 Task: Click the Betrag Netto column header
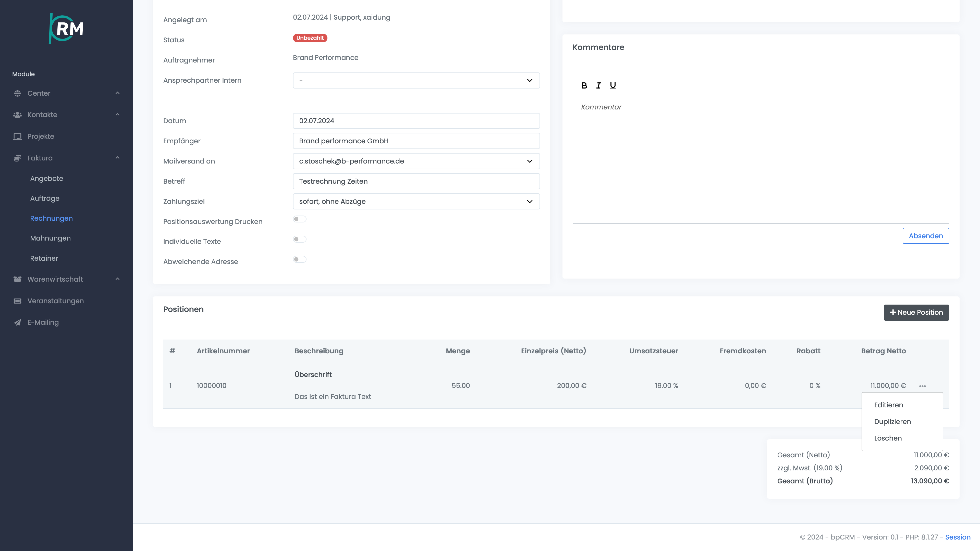click(883, 351)
